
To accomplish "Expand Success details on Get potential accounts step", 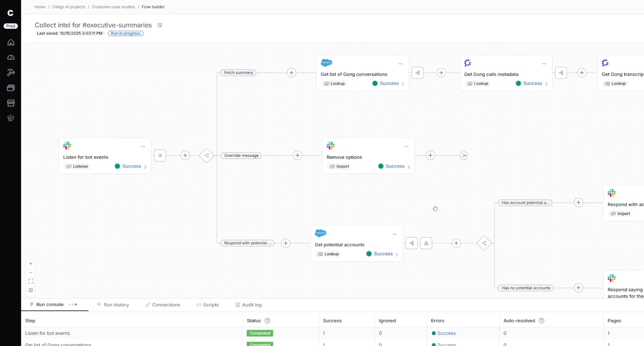I will click(x=397, y=254).
